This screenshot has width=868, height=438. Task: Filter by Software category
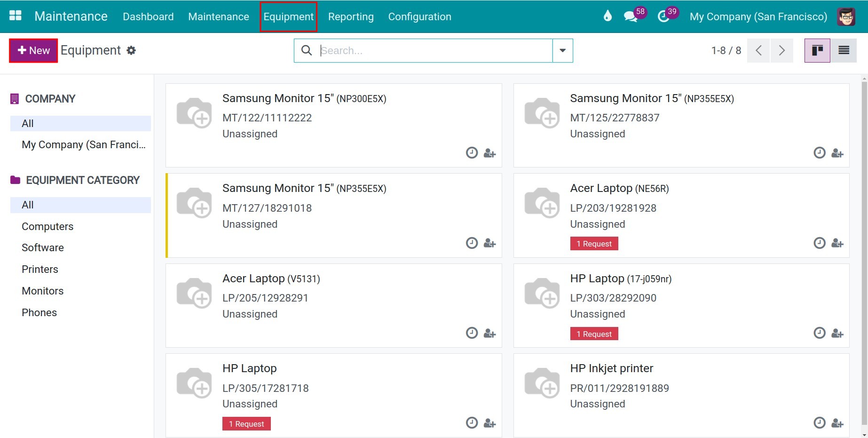[x=80, y=247]
